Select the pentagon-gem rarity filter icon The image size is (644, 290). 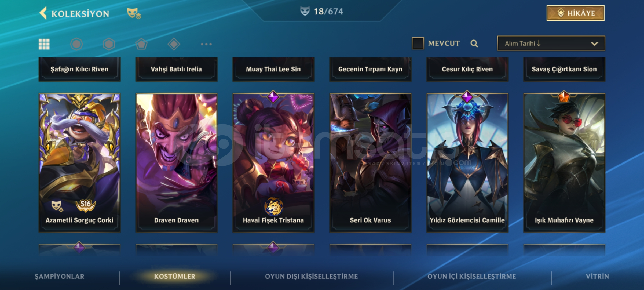tap(141, 44)
